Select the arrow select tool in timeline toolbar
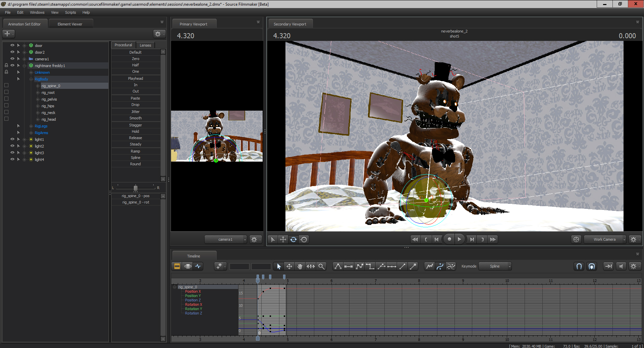This screenshot has width=644, height=348. [278, 266]
